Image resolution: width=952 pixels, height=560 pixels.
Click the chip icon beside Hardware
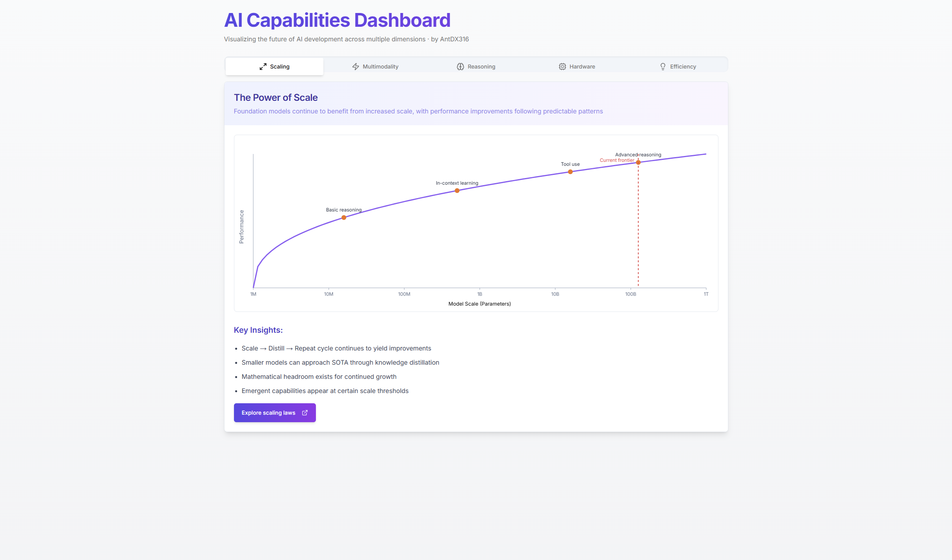coord(562,67)
